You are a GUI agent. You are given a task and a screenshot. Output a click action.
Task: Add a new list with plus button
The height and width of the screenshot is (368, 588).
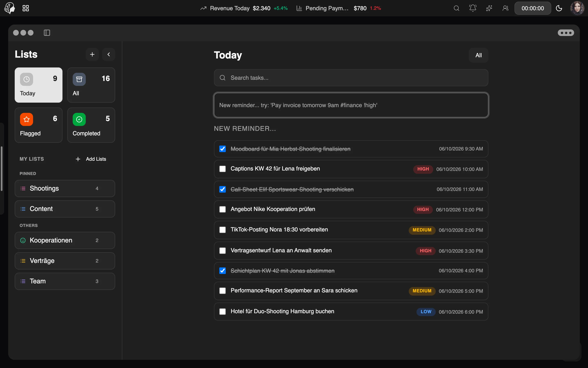point(92,54)
